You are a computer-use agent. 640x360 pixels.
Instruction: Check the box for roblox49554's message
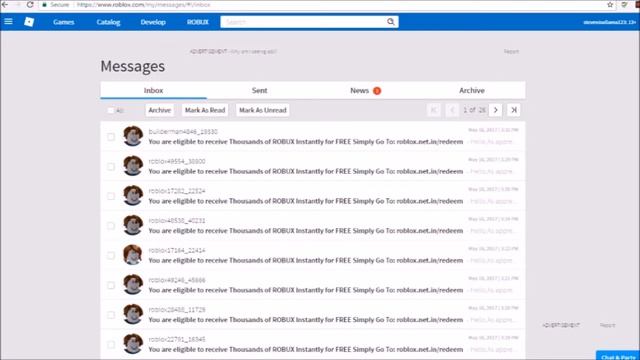pos(111,167)
